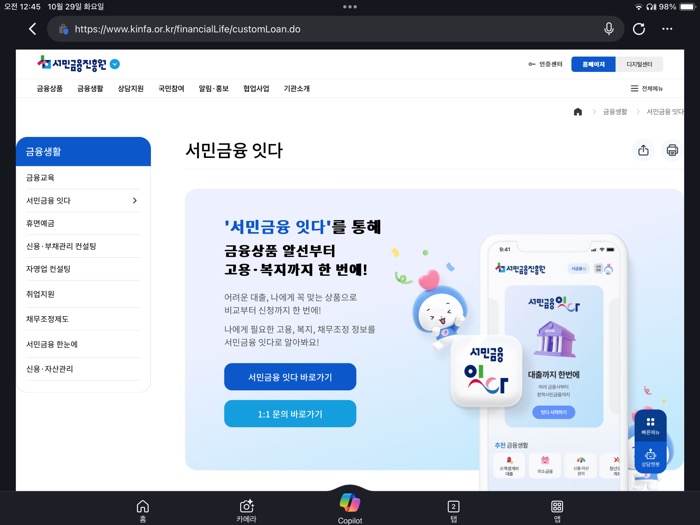Open the 금융상품 top menu
Image resolution: width=700 pixels, height=525 pixels.
pos(50,88)
